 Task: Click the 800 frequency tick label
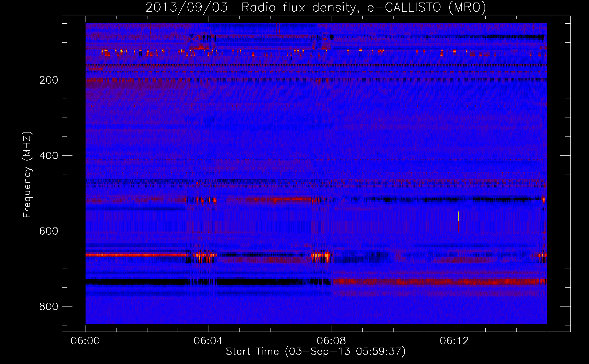point(49,306)
